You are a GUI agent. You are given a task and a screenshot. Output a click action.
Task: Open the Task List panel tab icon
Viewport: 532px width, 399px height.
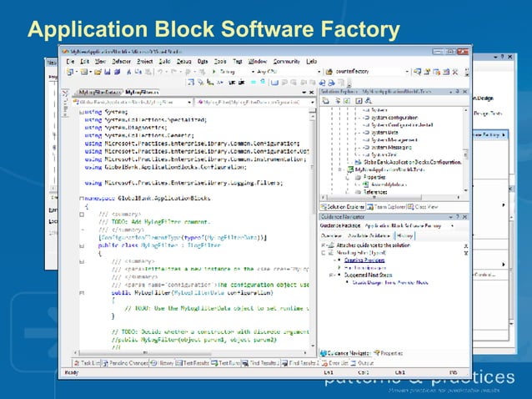pyautogui.click(x=76, y=363)
